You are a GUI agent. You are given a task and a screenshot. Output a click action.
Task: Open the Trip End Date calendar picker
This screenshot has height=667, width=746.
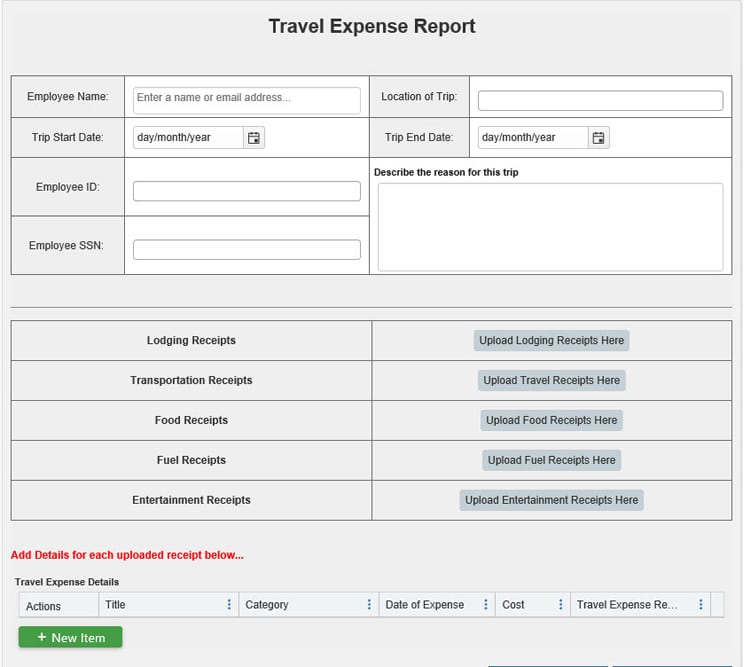click(x=598, y=138)
